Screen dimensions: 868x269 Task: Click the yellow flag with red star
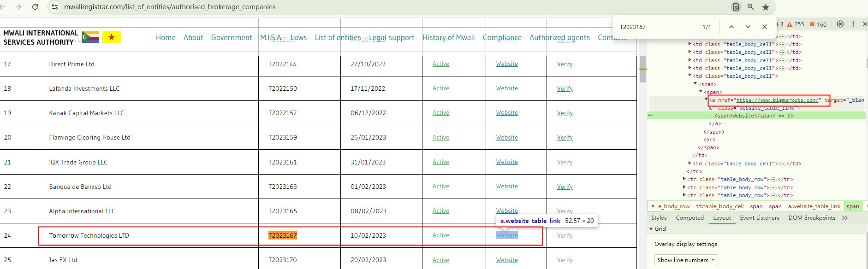click(112, 37)
